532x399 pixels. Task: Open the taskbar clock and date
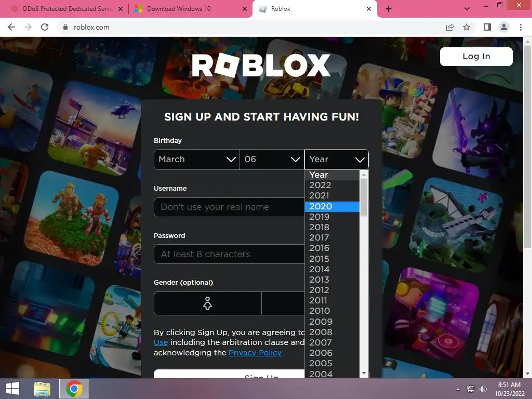point(509,389)
